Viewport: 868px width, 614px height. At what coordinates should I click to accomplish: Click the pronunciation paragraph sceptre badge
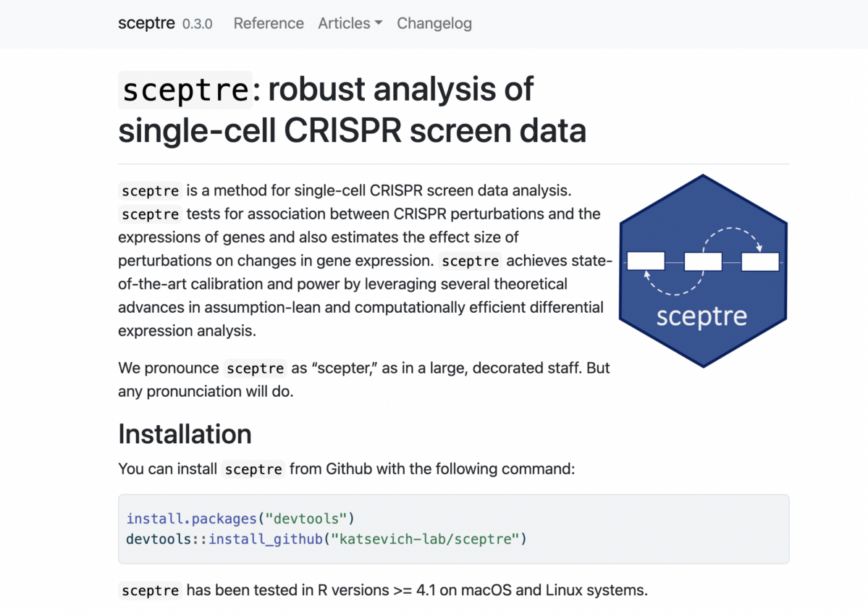pyautogui.click(x=255, y=369)
